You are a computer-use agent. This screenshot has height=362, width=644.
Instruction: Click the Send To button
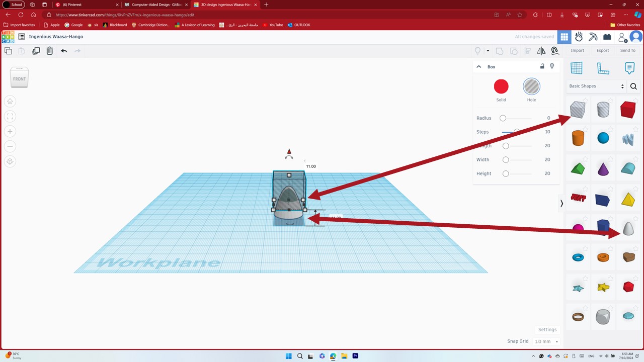click(x=628, y=50)
